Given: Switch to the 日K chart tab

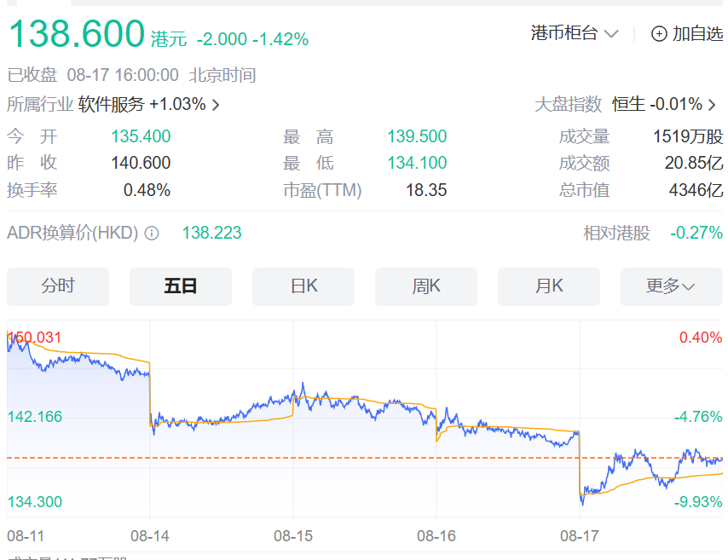Looking at the screenshot, I should coord(303,286).
